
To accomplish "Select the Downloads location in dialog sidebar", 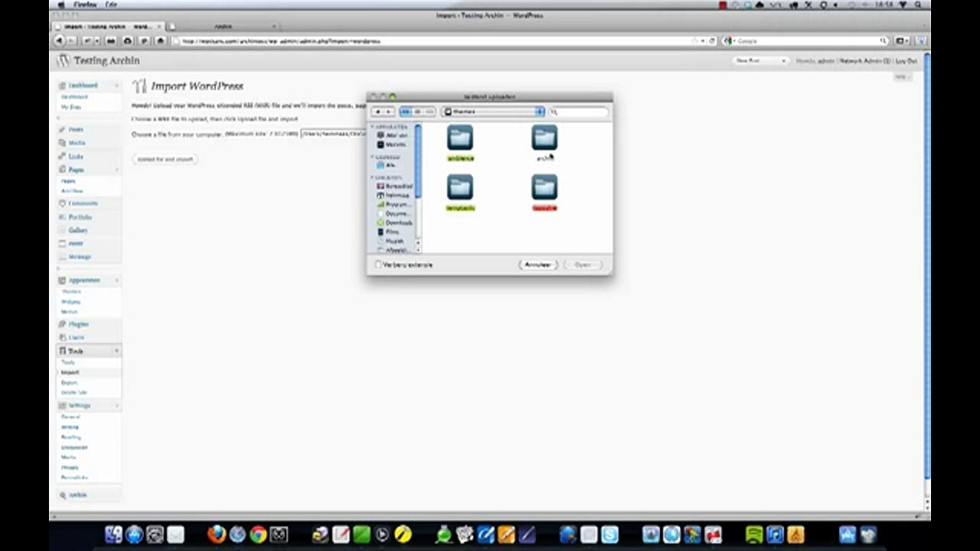I will pos(395,223).
